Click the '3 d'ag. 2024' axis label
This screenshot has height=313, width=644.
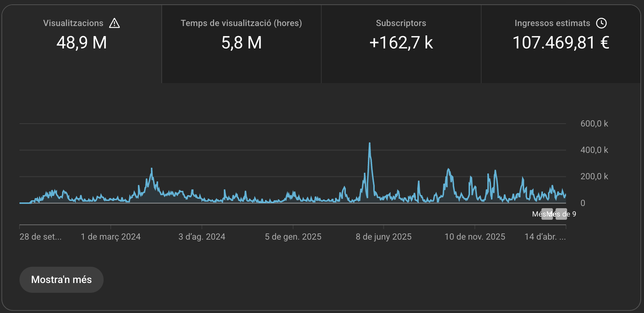coord(202,237)
